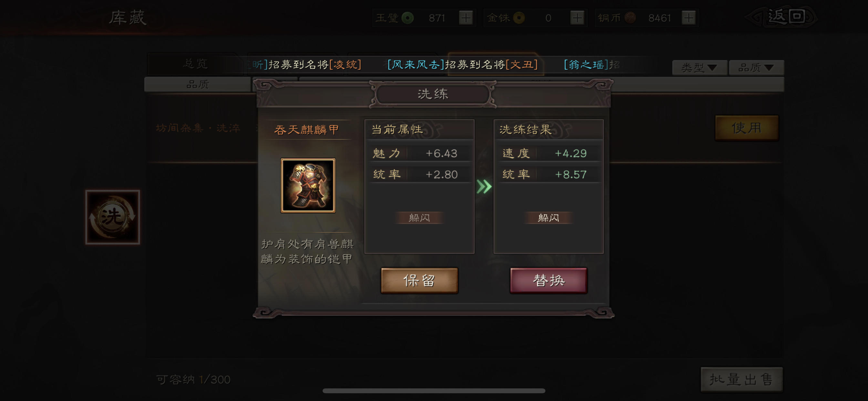Click the 批量出售 batch sell button
This screenshot has width=868, height=401.
pos(741,379)
